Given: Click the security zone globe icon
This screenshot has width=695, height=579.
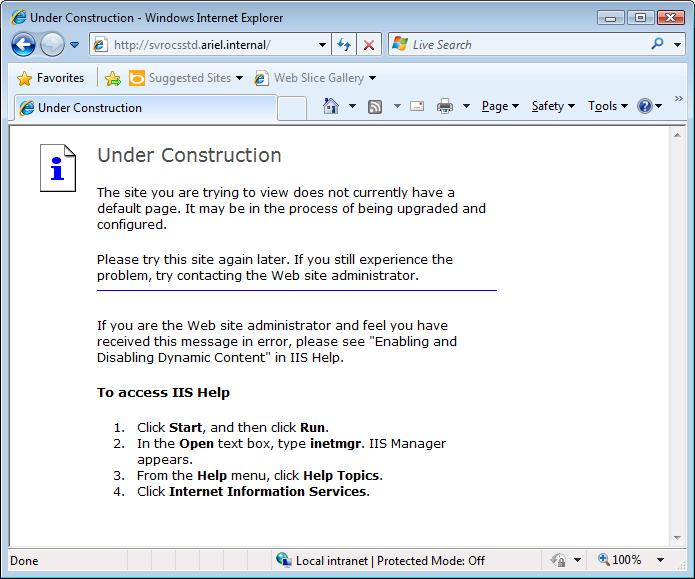Looking at the screenshot, I should point(283,560).
